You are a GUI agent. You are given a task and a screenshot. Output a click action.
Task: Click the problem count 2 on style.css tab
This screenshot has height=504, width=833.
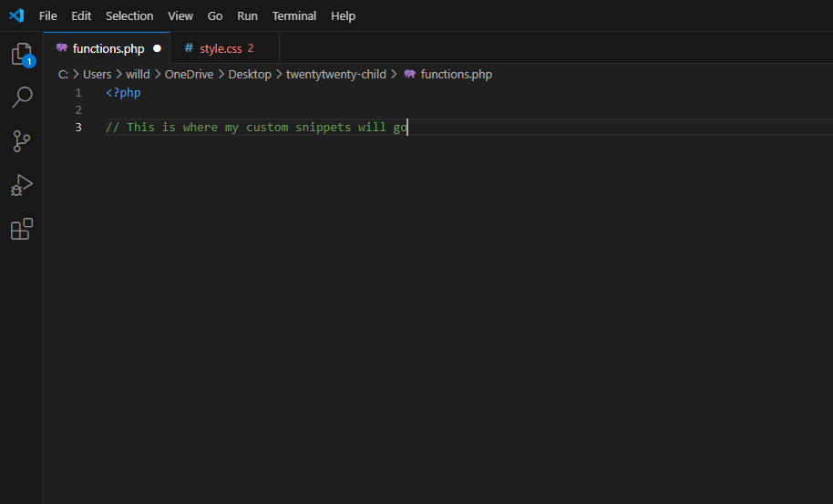pos(251,48)
